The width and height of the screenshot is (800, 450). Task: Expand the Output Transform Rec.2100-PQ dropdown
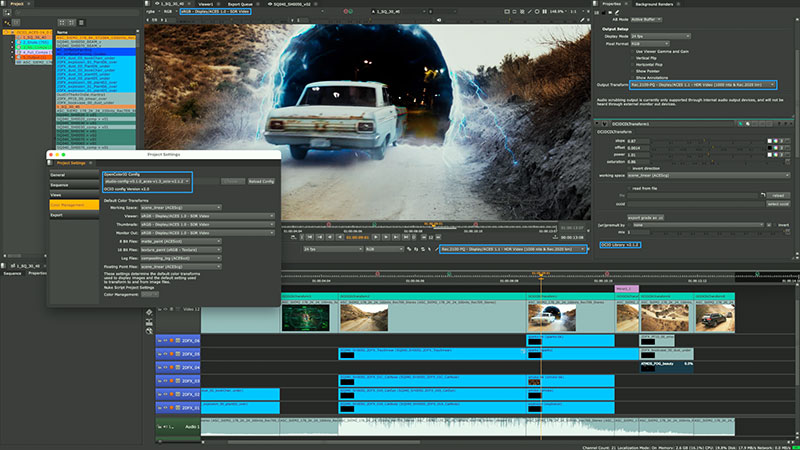(x=700, y=85)
